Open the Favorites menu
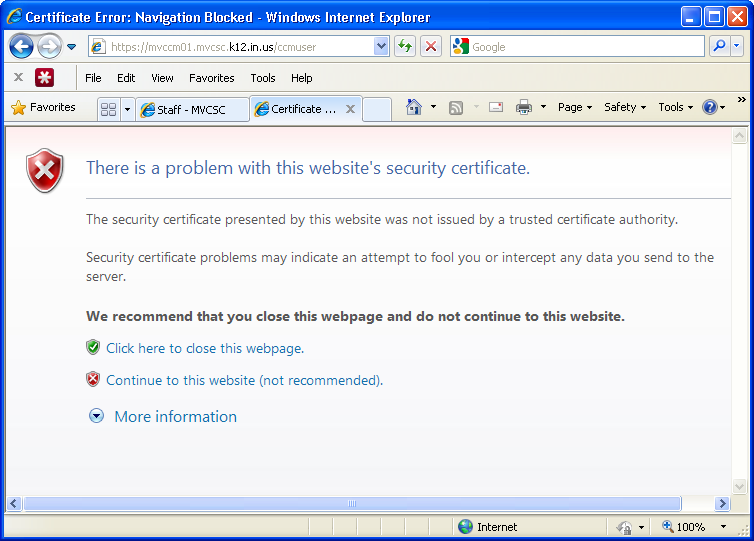The height and width of the screenshot is (541, 754). pyautogui.click(x=212, y=78)
